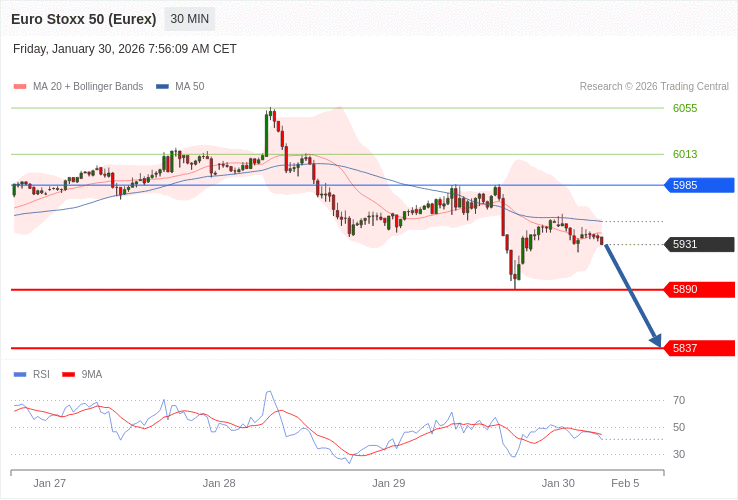Click the Research © 2026 Trading Central credit
This screenshot has width=738, height=500.
654,87
